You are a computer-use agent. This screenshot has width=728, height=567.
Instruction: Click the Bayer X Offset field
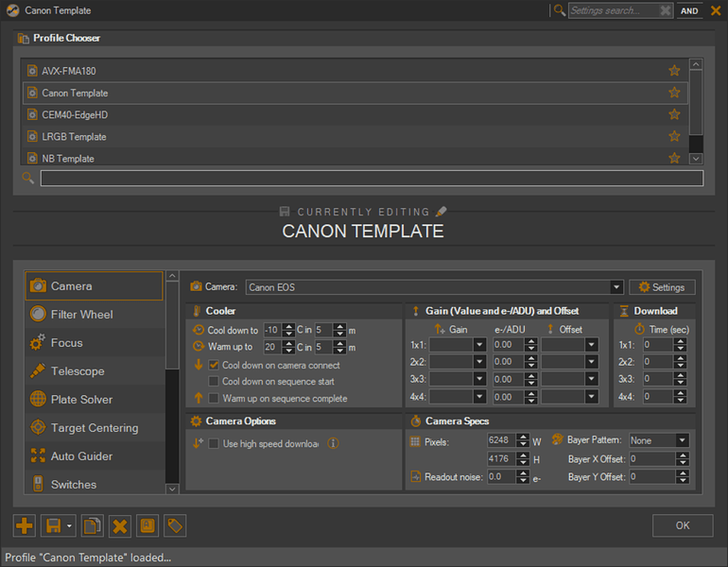coord(652,459)
